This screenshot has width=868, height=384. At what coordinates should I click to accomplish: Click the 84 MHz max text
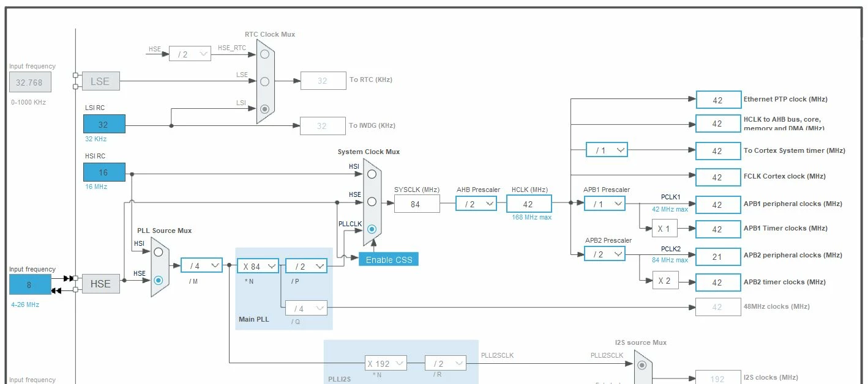(x=670, y=260)
